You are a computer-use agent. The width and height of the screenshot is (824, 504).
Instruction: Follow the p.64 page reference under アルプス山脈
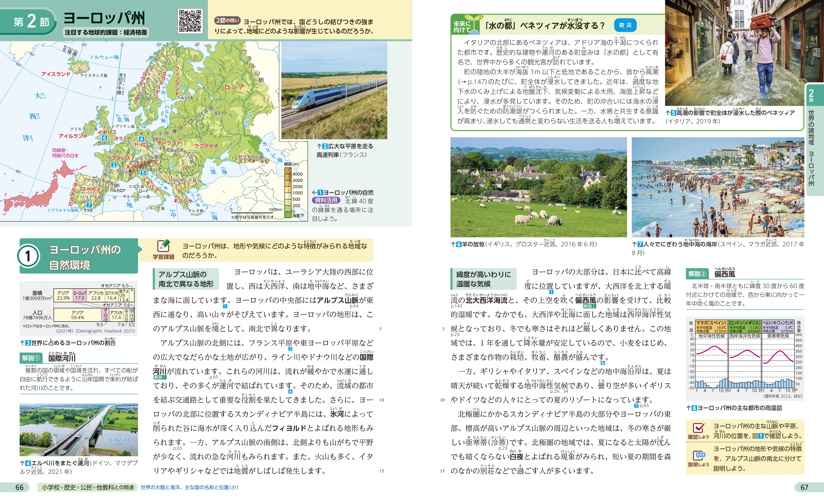[x=354, y=306]
